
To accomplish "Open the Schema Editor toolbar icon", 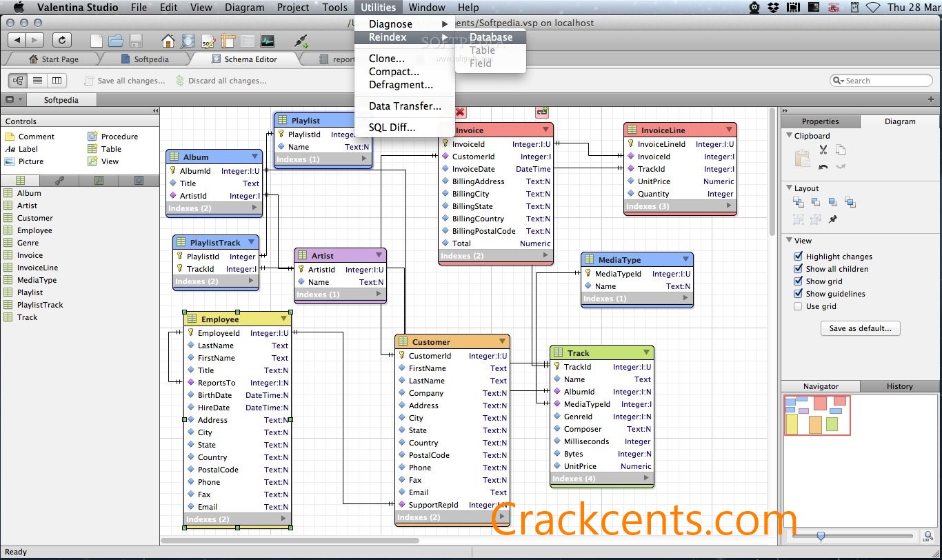I will pyautogui.click(x=188, y=41).
